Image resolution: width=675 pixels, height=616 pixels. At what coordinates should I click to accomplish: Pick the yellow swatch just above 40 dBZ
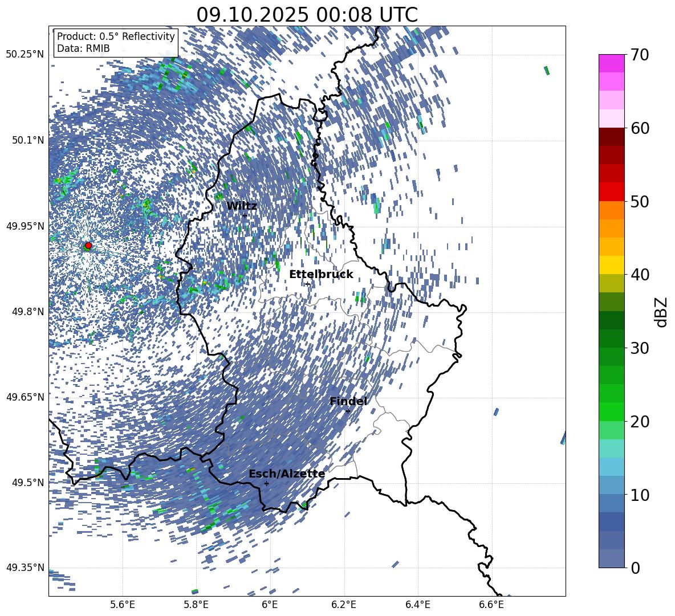point(612,265)
